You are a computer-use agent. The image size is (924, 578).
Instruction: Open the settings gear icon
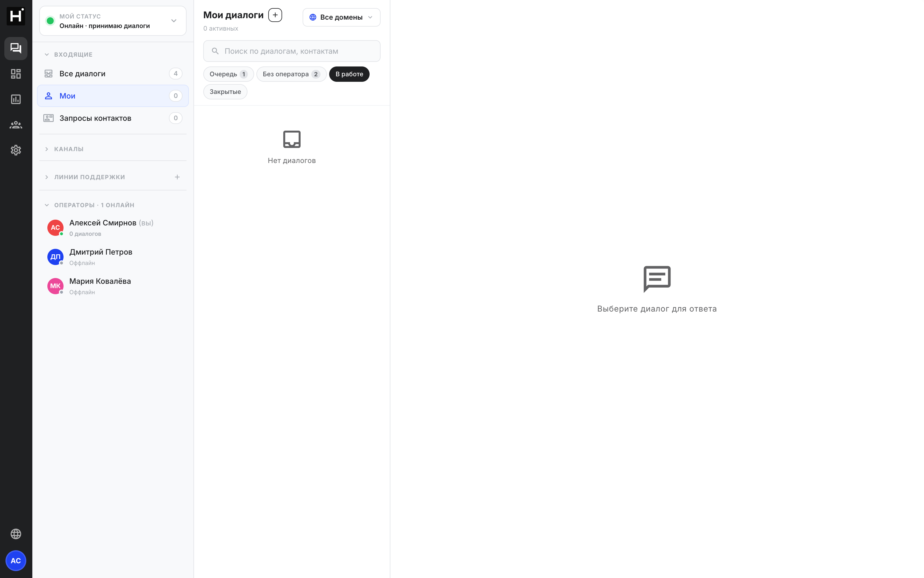click(16, 150)
